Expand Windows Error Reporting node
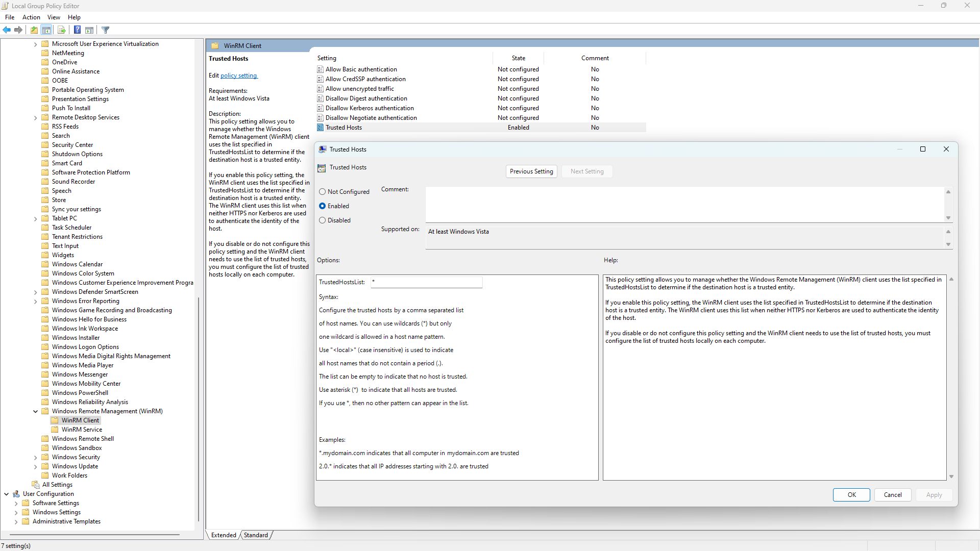This screenshot has height=551, width=980. (35, 302)
